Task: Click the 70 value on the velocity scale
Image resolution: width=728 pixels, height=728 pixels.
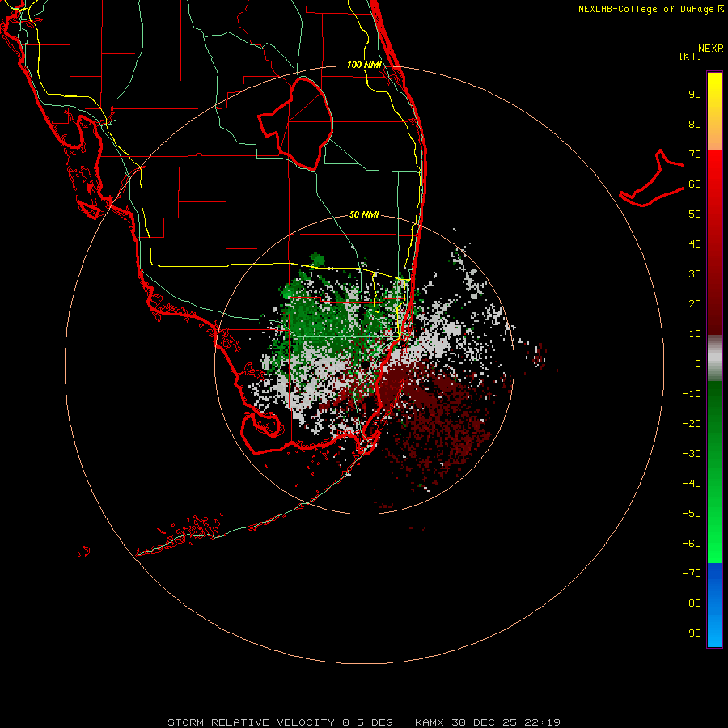Action: [x=695, y=154]
